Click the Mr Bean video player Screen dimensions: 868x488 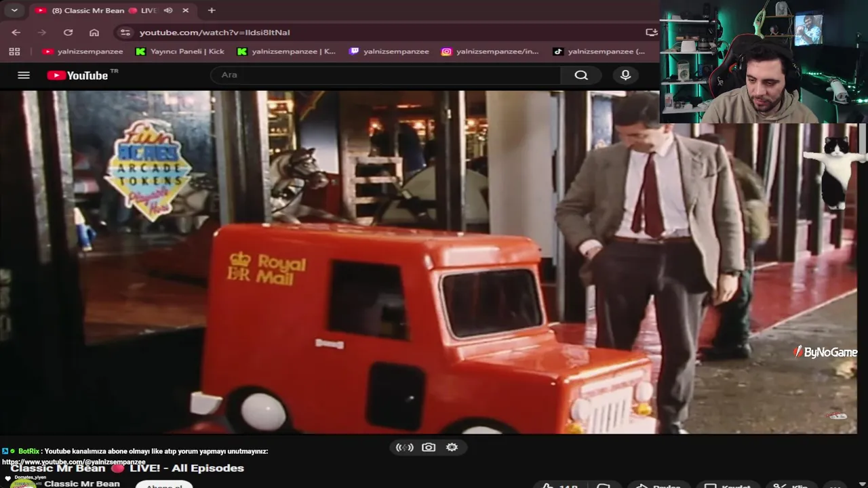[x=429, y=262]
